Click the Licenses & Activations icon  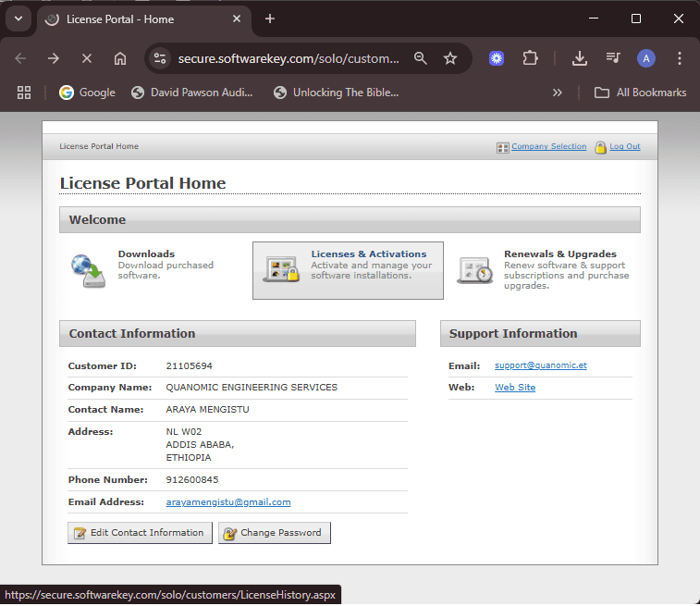[x=281, y=268]
